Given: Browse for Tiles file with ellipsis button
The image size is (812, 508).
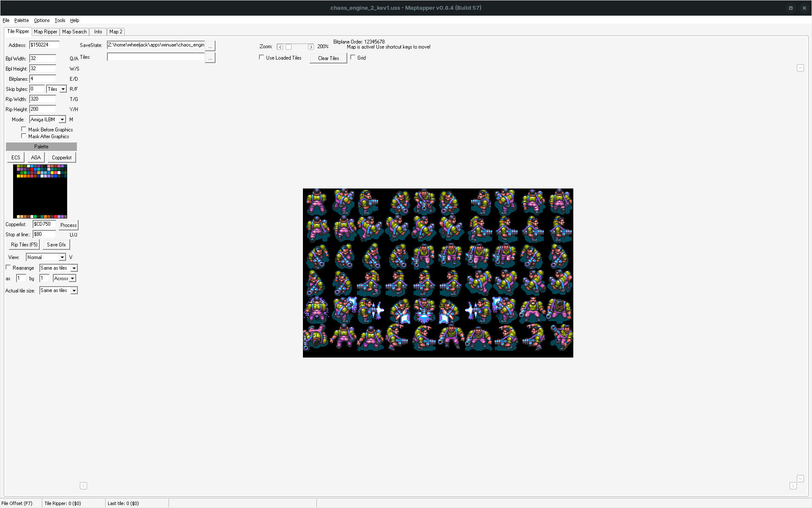Looking at the screenshot, I should point(210,58).
